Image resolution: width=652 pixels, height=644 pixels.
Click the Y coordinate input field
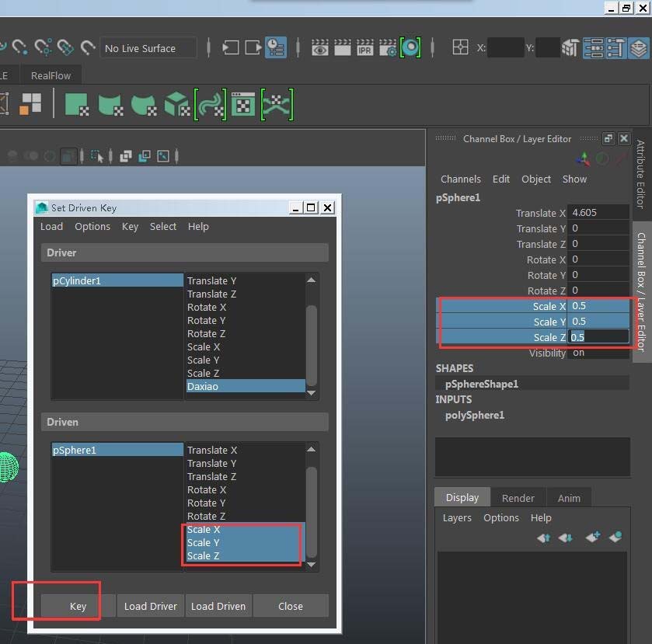pos(547,47)
